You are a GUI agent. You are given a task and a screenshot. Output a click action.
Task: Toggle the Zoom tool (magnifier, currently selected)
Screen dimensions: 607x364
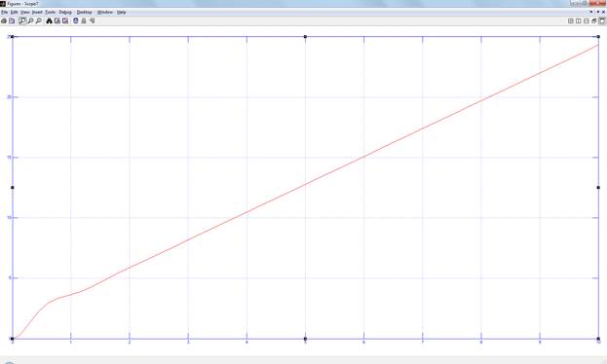coord(22,20)
